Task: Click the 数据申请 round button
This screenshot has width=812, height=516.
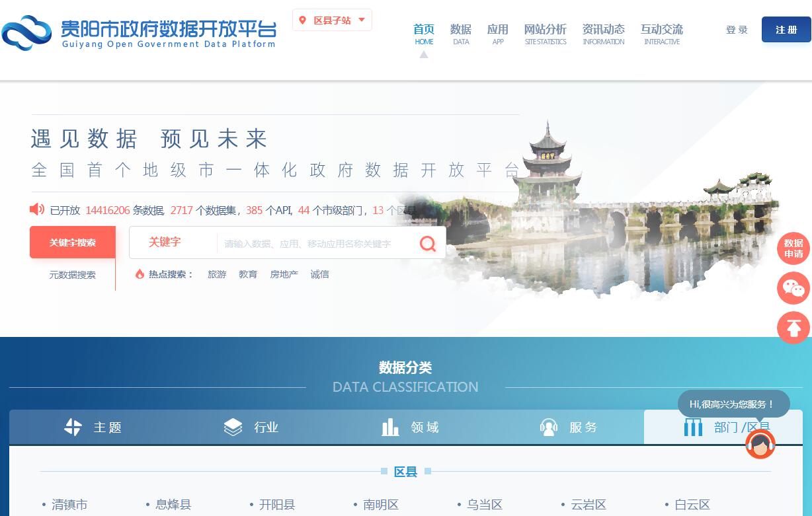Action: click(x=793, y=248)
